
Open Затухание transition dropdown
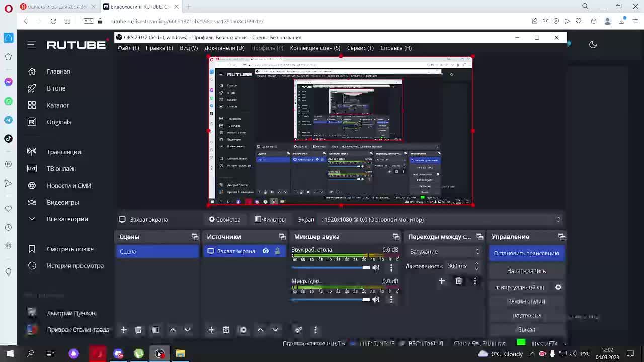tap(444, 252)
